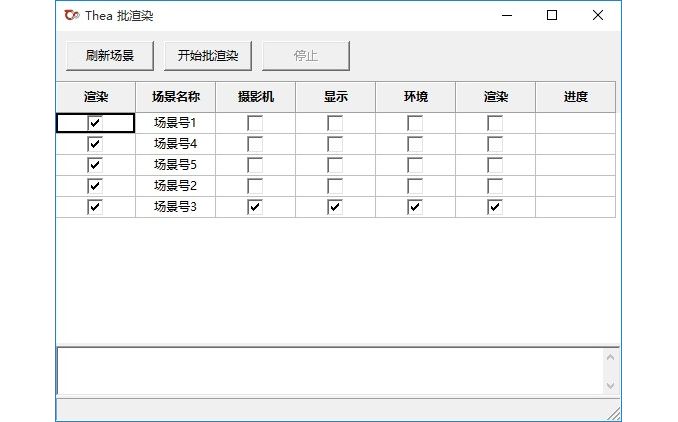Click the 摄影机 column header
Screen dimensions: 678x422
(256, 97)
